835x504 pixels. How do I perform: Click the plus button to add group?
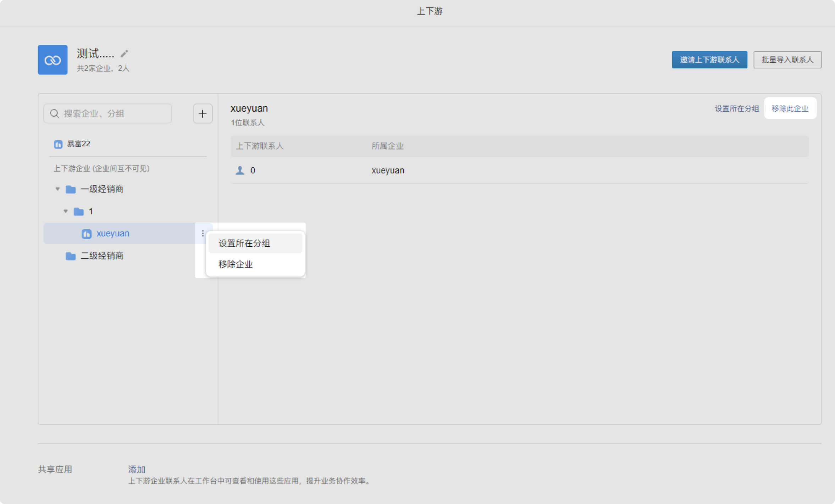(203, 113)
